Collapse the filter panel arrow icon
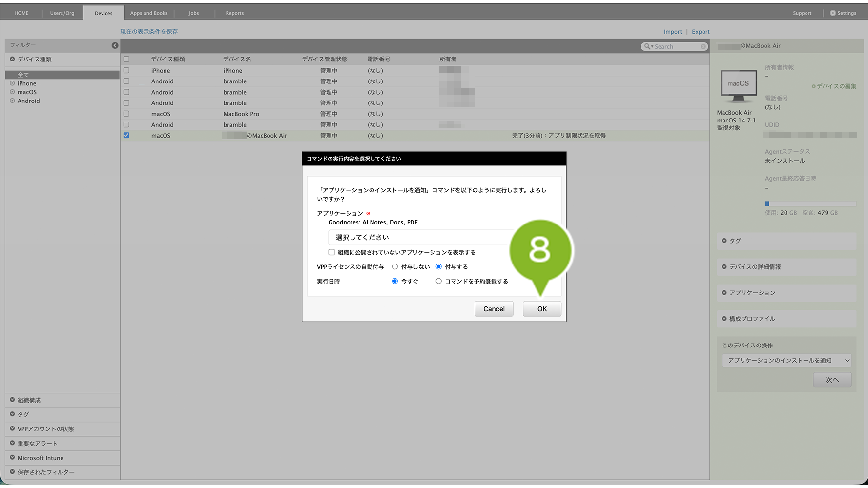868x488 pixels. coord(115,45)
